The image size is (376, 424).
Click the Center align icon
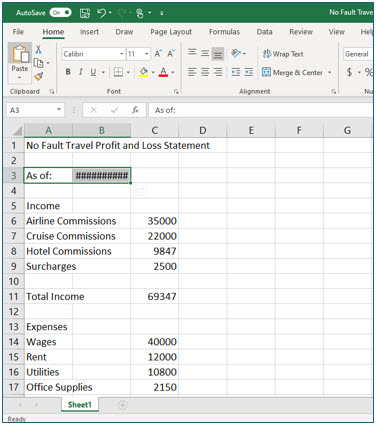tap(205, 72)
